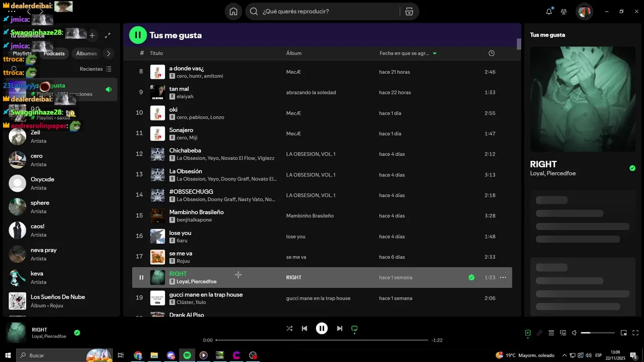Pause the RIGHT track row
644x362 pixels.
141,278
